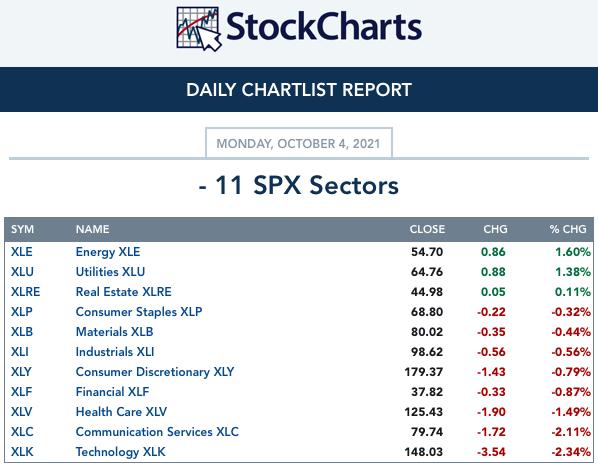Screen dimensions: 598x467
Task: Open the XLE symbol link
Action: click(x=22, y=252)
